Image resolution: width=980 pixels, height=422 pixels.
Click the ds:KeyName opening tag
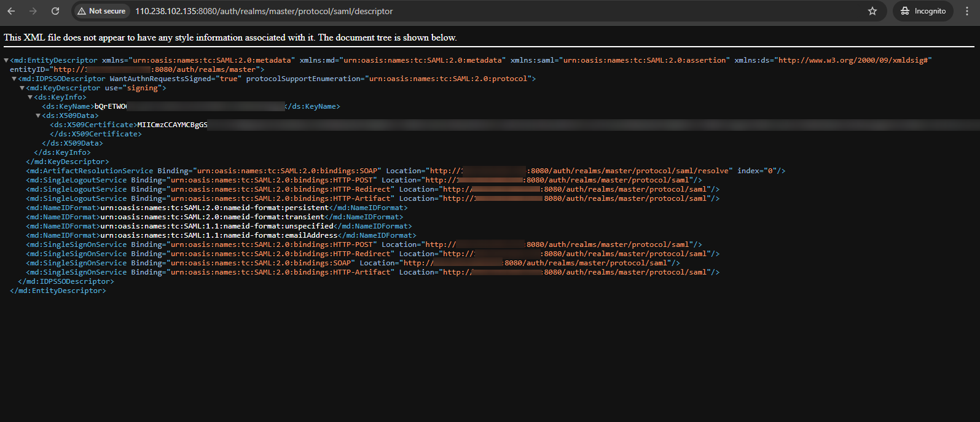point(68,106)
